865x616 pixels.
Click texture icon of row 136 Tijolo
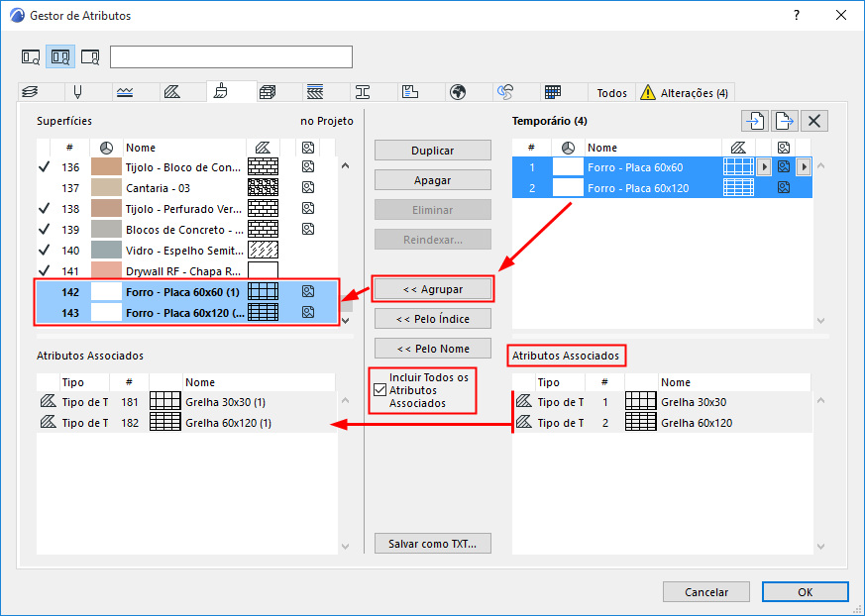[x=308, y=167]
